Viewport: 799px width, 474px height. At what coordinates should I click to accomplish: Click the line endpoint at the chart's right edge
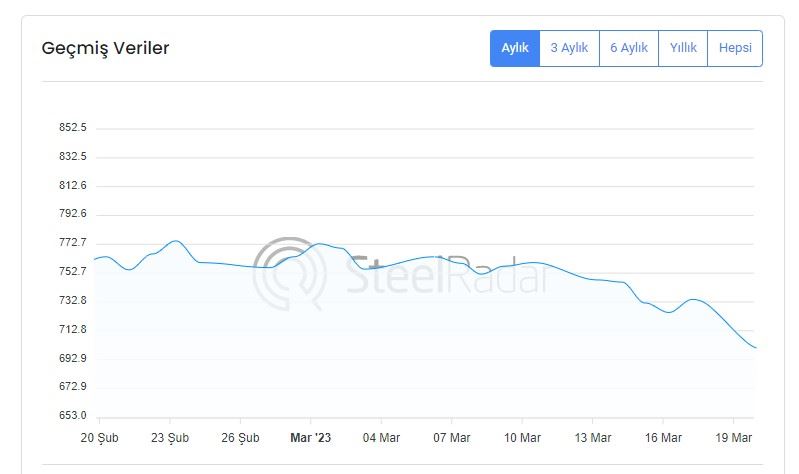pyautogui.click(x=755, y=348)
